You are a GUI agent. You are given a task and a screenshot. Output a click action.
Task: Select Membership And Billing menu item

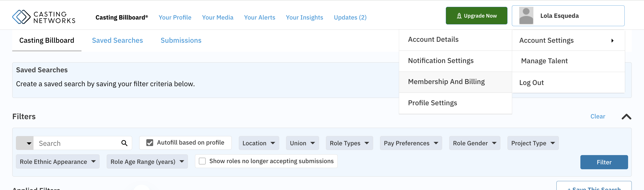click(455, 82)
